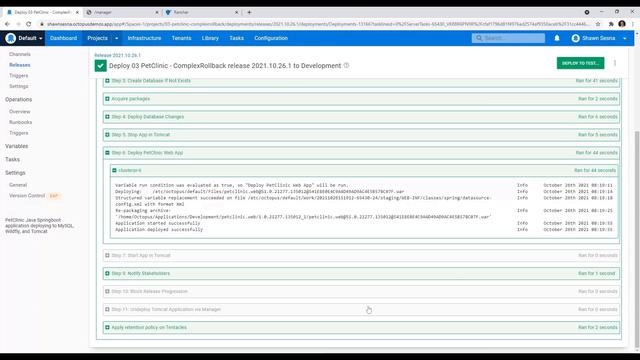Open the Shawn Sesna user menu arrow

(x=624, y=38)
